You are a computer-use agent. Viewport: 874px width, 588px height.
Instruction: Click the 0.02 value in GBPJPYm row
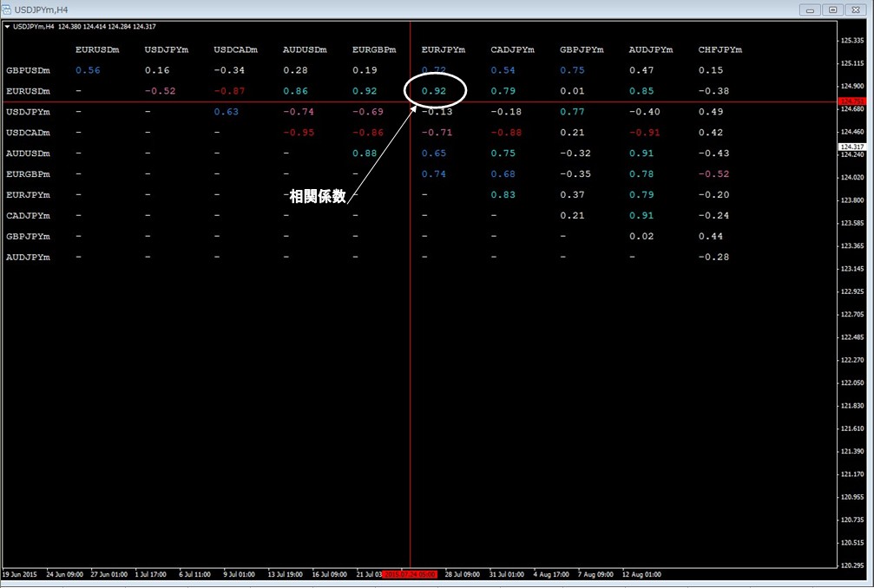pos(641,236)
